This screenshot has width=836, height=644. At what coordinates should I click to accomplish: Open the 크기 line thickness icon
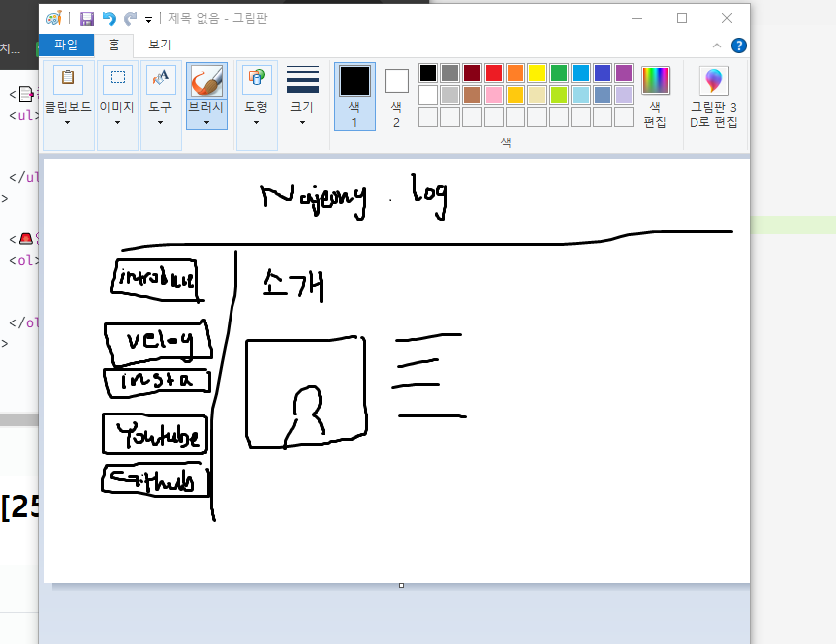[303, 80]
